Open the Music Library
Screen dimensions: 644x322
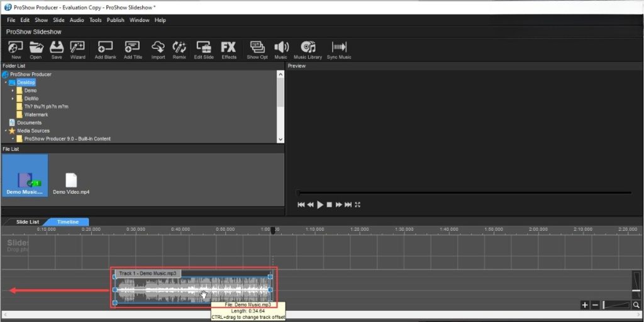point(308,50)
